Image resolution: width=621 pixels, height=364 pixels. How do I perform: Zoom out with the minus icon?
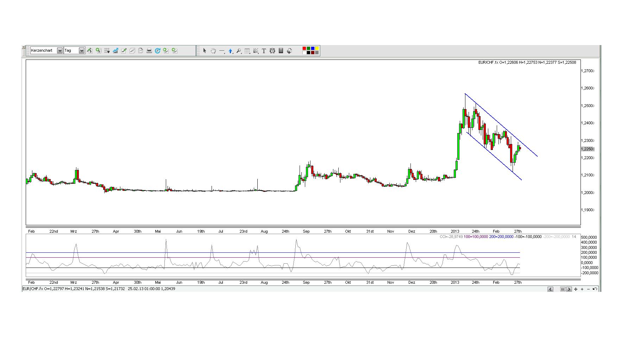tap(588, 289)
